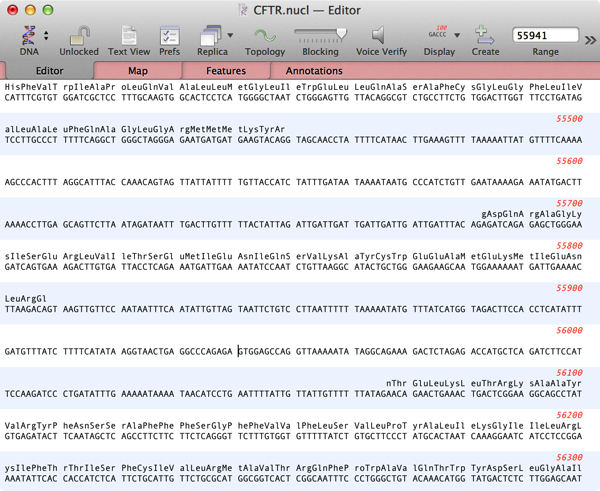This screenshot has height=491, width=600.
Task: Click the CFTR.nucl document title icon
Action: (245, 9)
